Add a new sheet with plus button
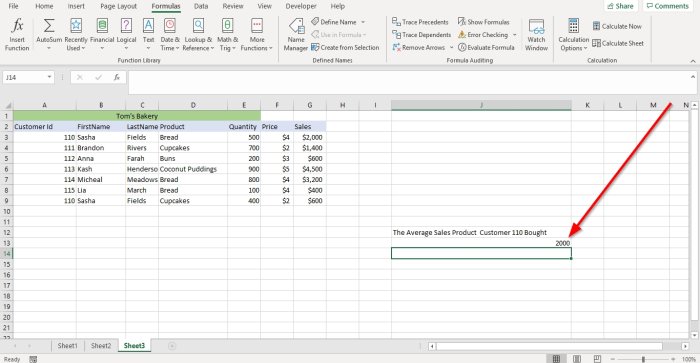The width and height of the screenshot is (700, 363). [172, 346]
